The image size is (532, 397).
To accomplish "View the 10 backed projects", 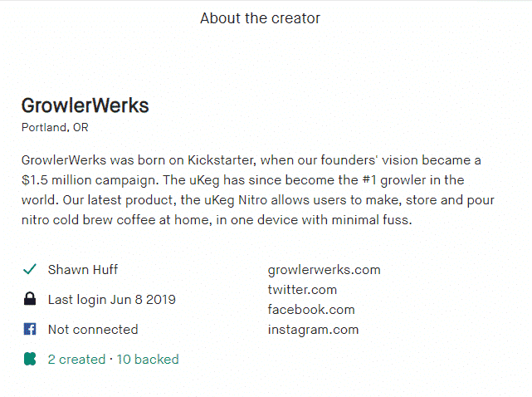I will click(147, 360).
